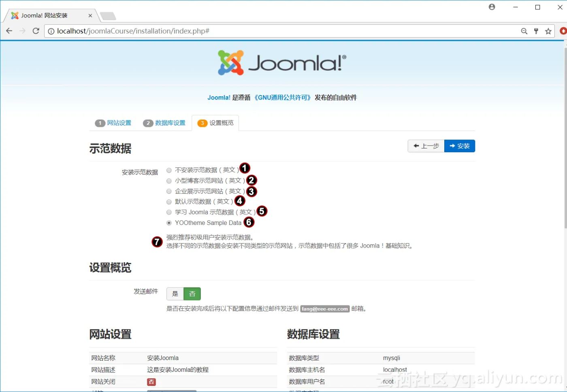Image resolution: width=567 pixels, height=392 pixels.
Task: Go to step 2 数据库设置 tab
Action: tap(164, 123)
